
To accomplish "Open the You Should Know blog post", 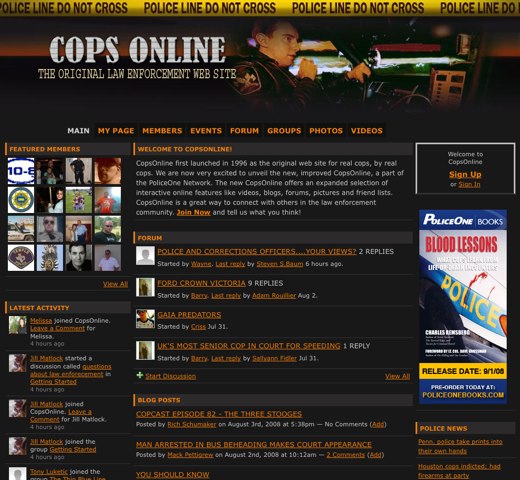I will [173, 475].
